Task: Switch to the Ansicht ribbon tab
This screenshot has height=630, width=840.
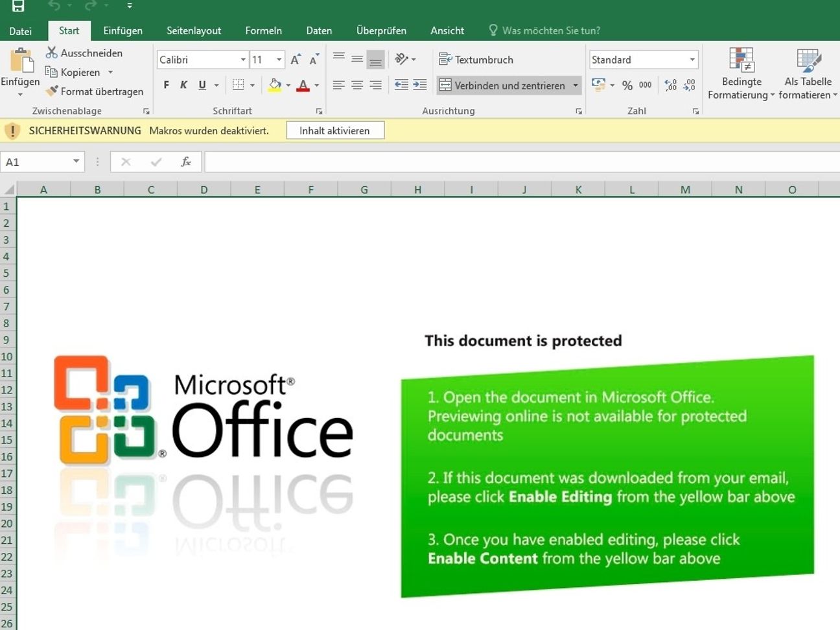Action: 447,30
